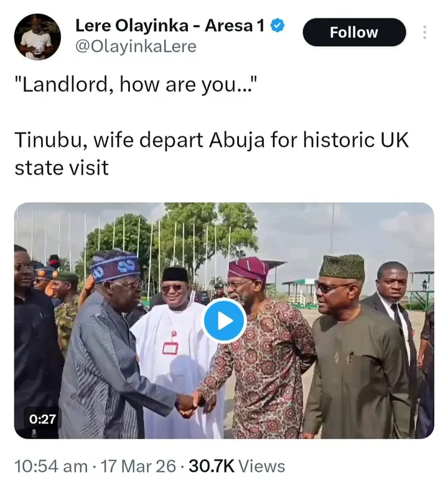Click the 'state visit' text line

click(62, 167)
